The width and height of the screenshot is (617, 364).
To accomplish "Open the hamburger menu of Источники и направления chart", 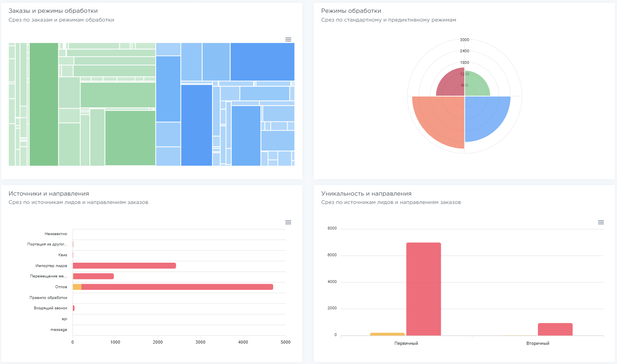I will coord(288,222).
